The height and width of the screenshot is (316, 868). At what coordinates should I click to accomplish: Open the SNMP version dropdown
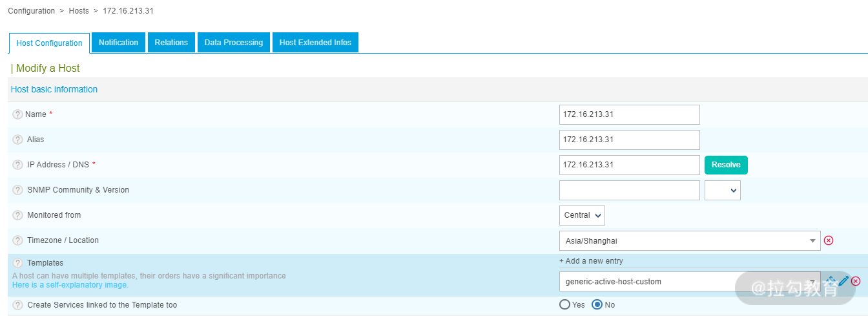pyautogui.click(x=723, y=190)
